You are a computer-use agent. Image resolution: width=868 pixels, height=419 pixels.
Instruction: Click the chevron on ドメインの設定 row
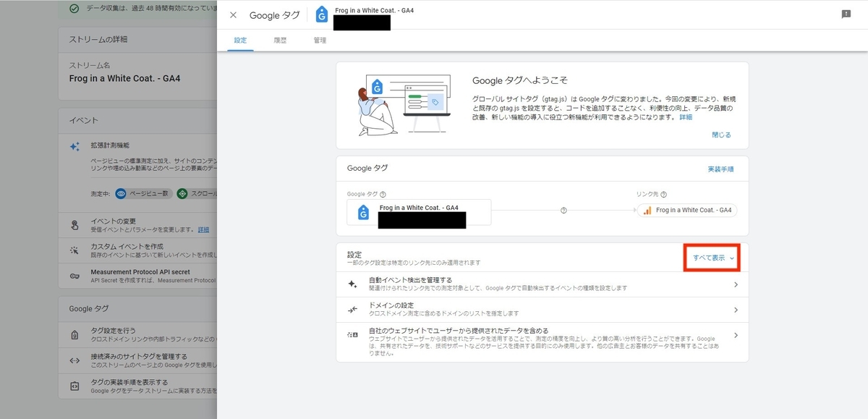(x=736, y=310)
